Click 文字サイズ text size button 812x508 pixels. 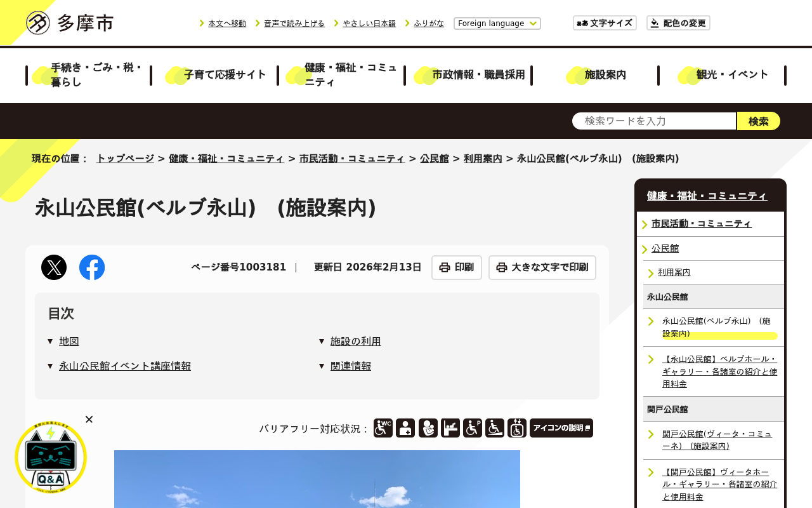(605, 23)
